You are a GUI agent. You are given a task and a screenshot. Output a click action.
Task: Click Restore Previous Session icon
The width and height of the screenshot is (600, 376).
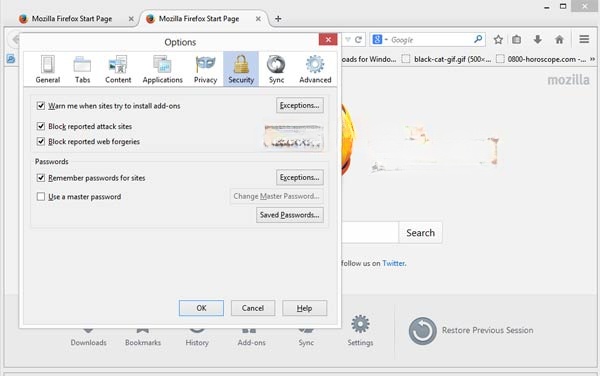422,331
